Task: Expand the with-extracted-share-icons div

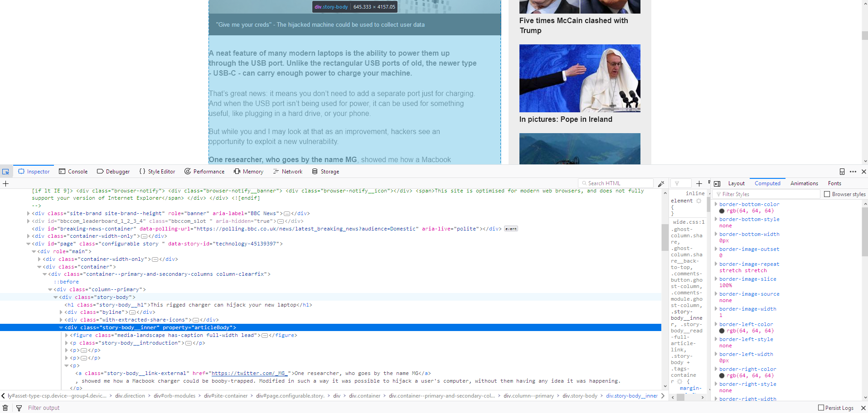Action: coord(61,320)
